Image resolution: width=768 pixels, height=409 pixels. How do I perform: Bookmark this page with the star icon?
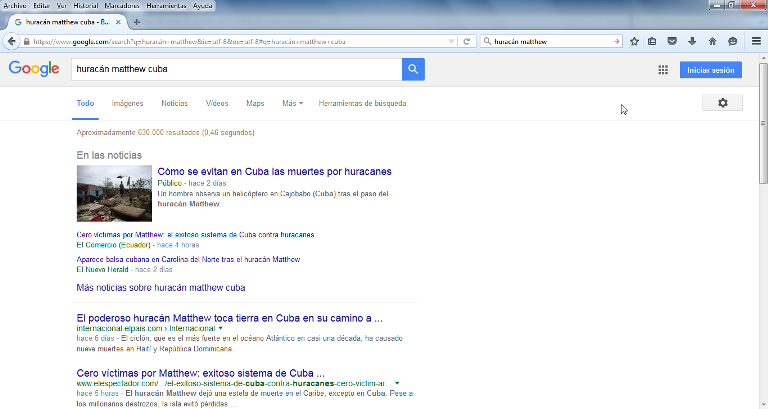634,41
